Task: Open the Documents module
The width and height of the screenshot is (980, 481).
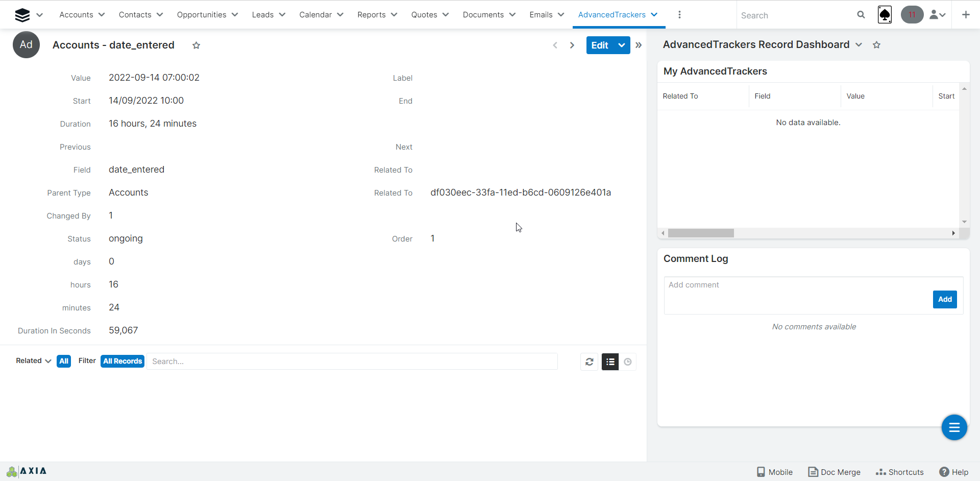Action: [x=483, y=15]
